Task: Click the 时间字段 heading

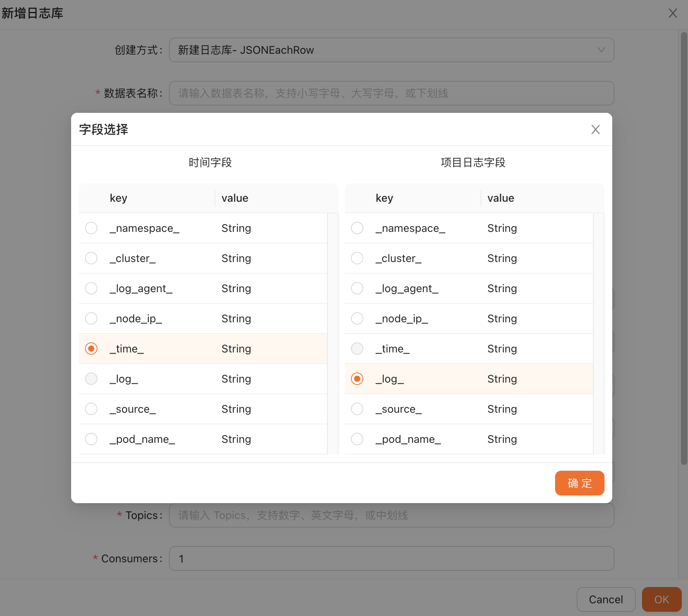Action: (x=210, y=162)
